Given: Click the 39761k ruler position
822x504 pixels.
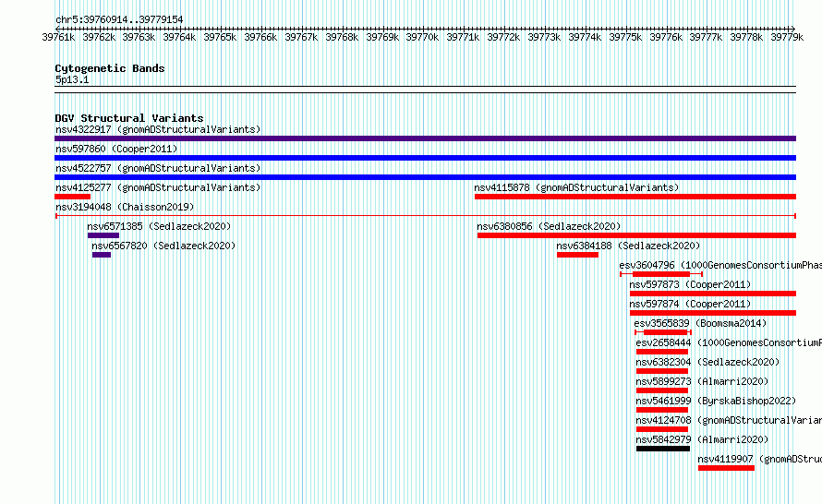Looking at the screenshot, I should (58, 37).
